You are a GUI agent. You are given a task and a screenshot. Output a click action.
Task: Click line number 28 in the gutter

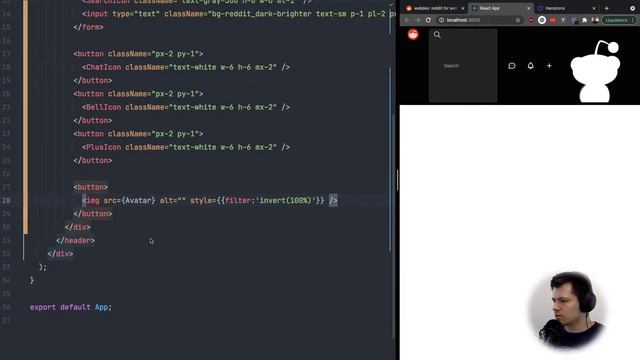[x=6, y=200]
